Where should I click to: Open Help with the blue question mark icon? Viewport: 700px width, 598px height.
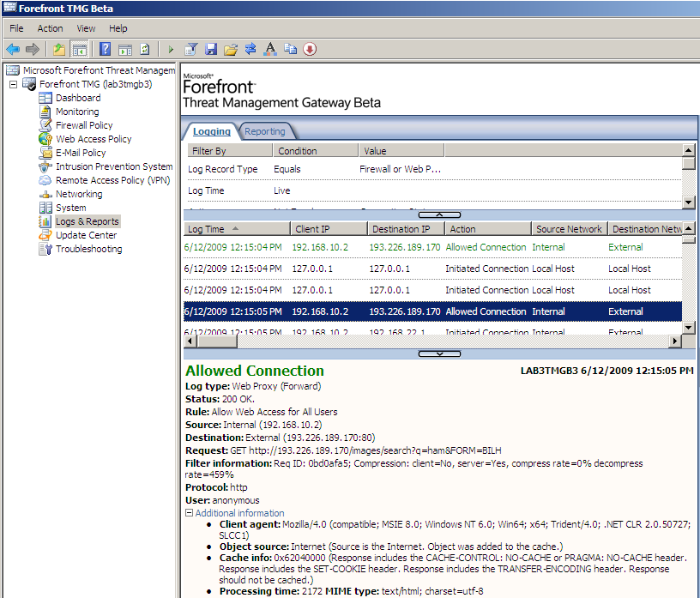pyautogui.click(x=105, y=49)
